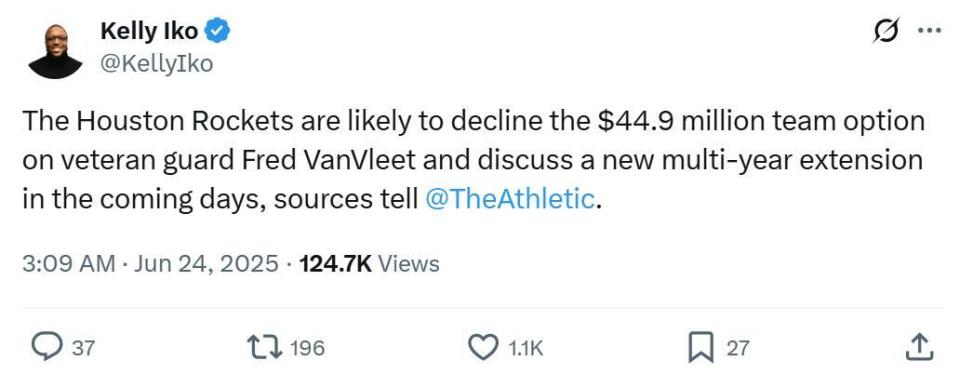
Task: Click the Kelly Iko display name
Action: (x=149, y=31)
